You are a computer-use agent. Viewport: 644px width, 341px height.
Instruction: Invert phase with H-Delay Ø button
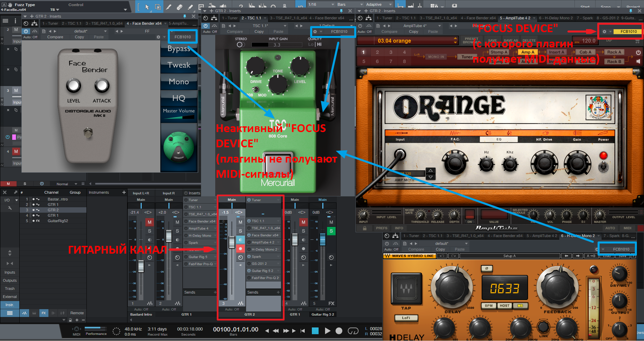point(487,268)
